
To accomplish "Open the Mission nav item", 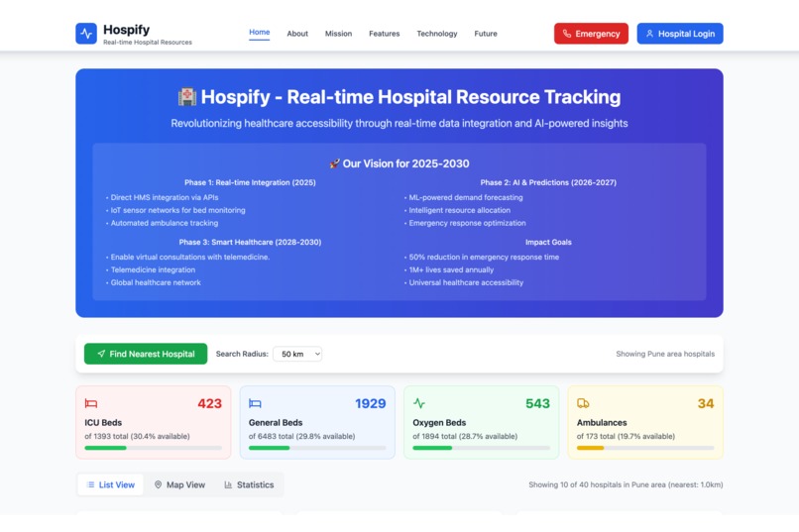I will 338,34.
